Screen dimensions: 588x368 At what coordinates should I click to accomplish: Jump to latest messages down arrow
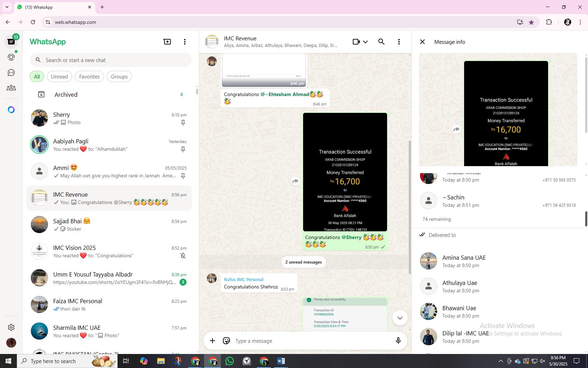(400, 318)
